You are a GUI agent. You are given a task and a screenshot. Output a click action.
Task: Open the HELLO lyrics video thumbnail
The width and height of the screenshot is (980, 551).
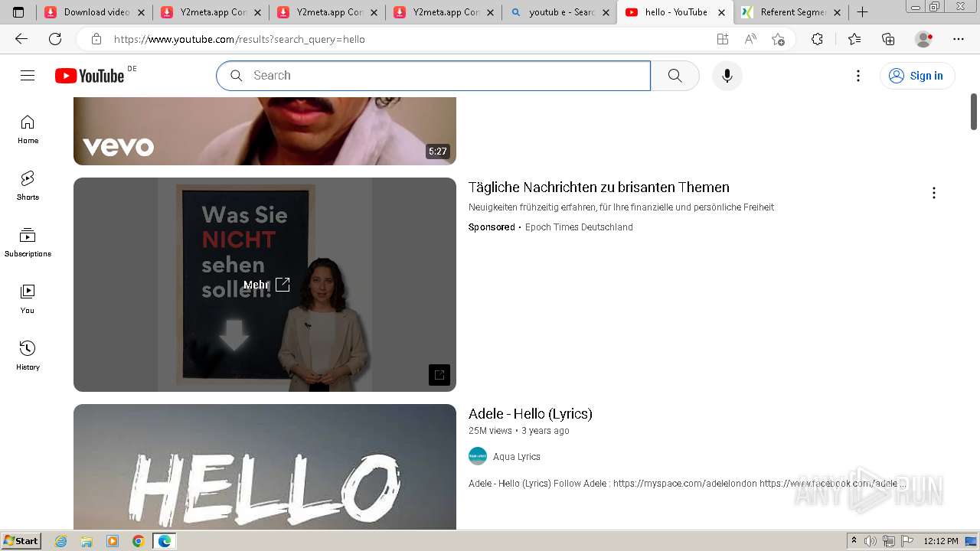point(265,467)
